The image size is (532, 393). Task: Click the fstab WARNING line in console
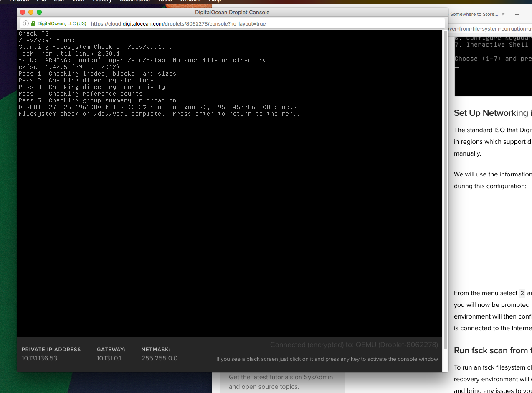[142, 60]
